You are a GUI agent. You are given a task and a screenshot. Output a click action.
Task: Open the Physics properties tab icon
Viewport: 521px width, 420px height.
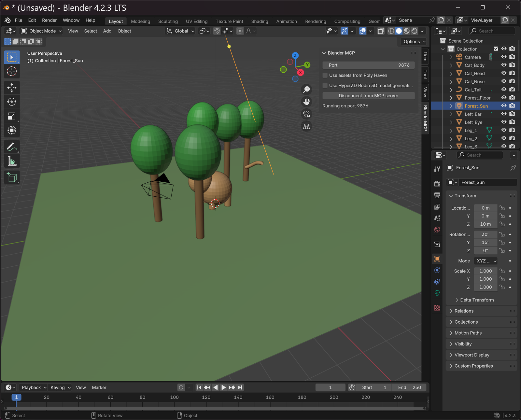437,270
